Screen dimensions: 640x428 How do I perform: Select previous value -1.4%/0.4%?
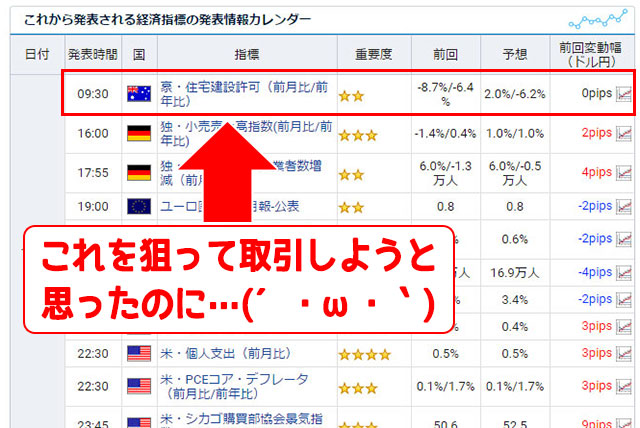click(x=445, y=133)
